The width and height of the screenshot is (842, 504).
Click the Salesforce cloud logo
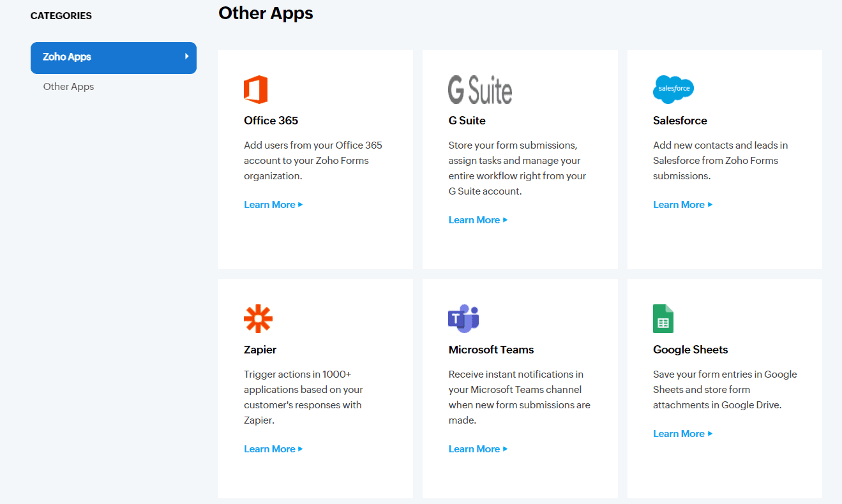pos(673,89)
